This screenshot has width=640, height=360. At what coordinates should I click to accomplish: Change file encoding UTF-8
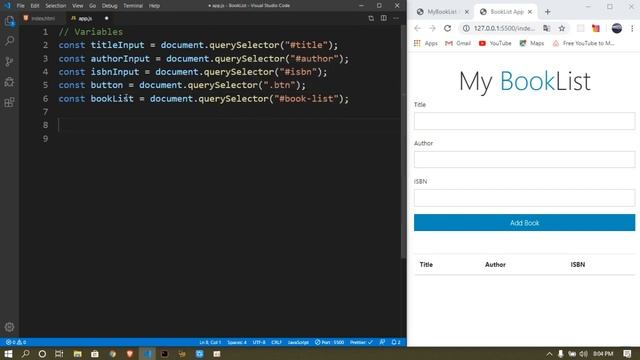coord(259,342)
